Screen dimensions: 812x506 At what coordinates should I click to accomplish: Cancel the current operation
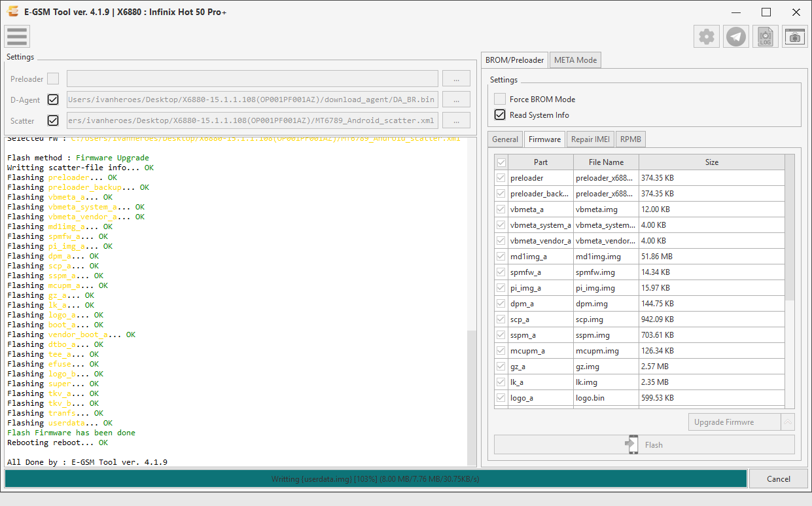click(778, 479)
